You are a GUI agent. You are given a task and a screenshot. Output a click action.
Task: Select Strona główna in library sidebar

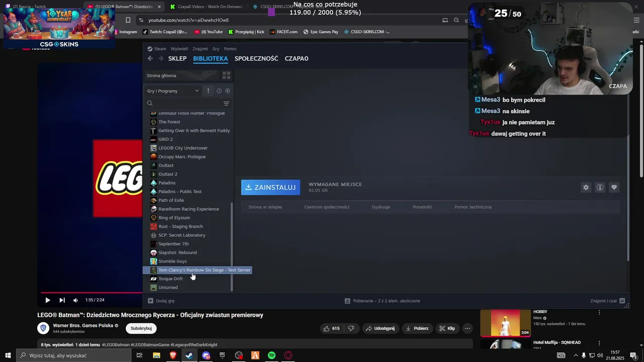[x=162, y=75]
